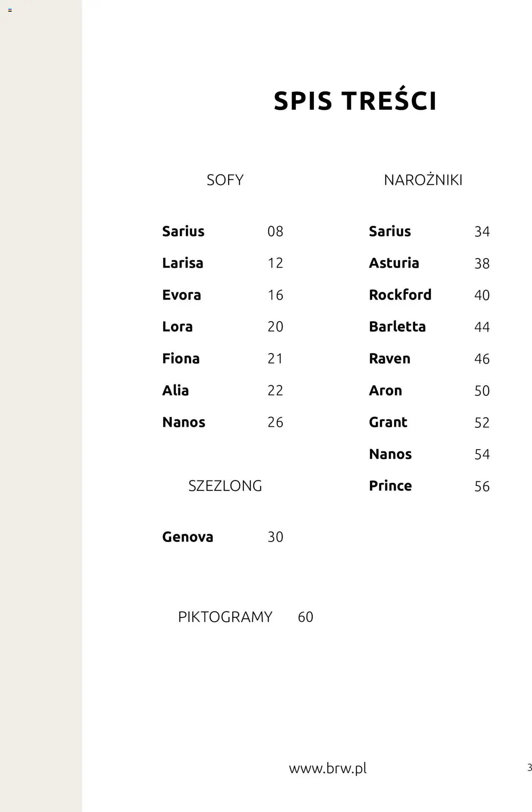Click the small icon in top-left corner
The width and height of the screenshot is (532, 812).
tap(10, 10)
